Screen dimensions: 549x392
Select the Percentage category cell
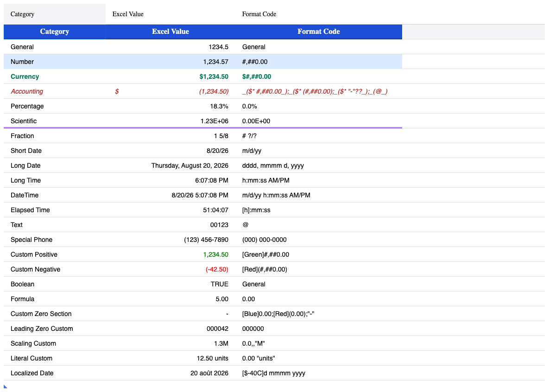point(54,106)
